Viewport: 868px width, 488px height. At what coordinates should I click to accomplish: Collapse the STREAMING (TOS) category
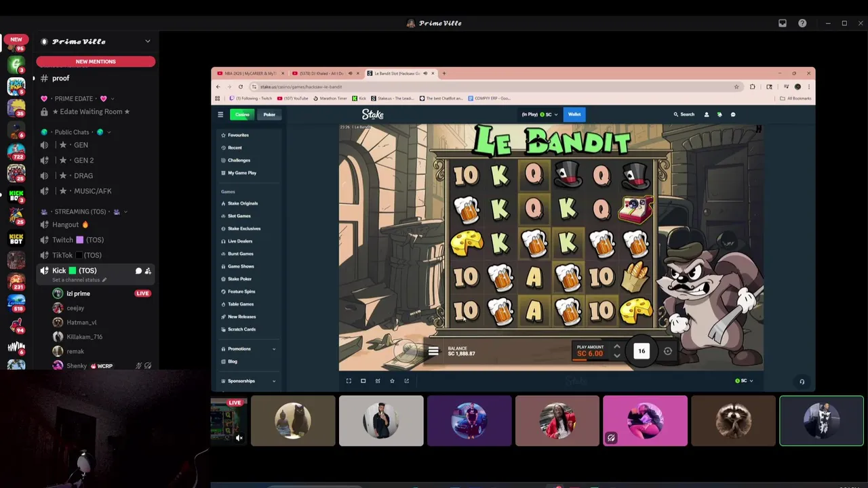83,211
